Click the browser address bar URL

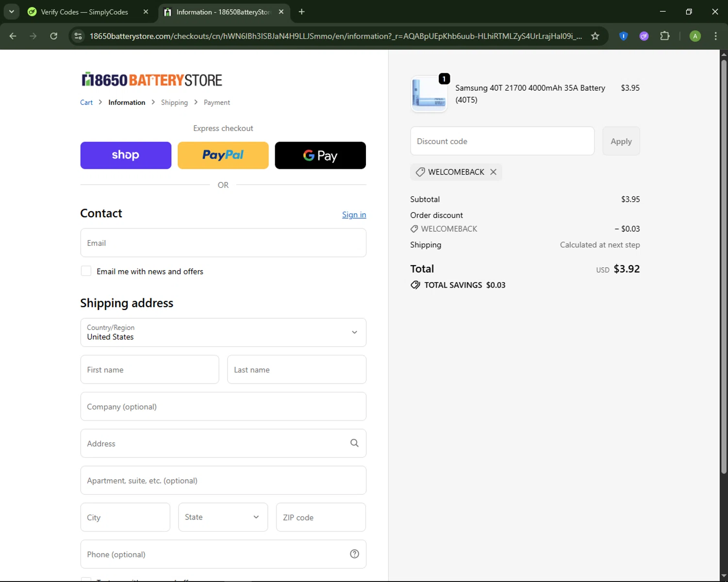(336, 36)
